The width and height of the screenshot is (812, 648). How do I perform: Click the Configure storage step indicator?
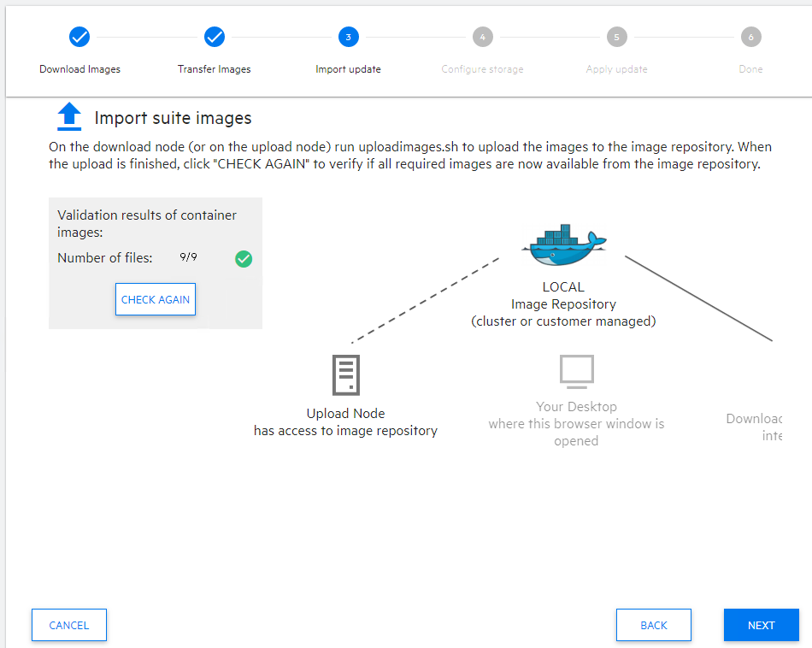[x=482, y=37]
